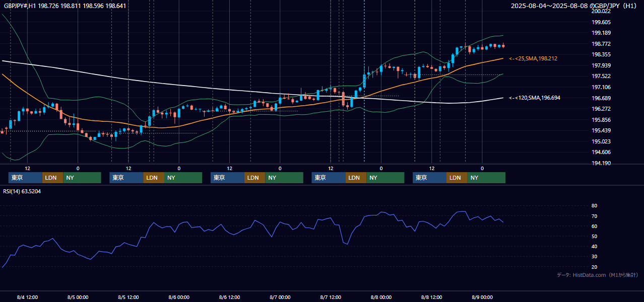Click the RSI(14) 63.5204 indicator label
This screenshot has width=644, height=302.
(x=22, y=191)
